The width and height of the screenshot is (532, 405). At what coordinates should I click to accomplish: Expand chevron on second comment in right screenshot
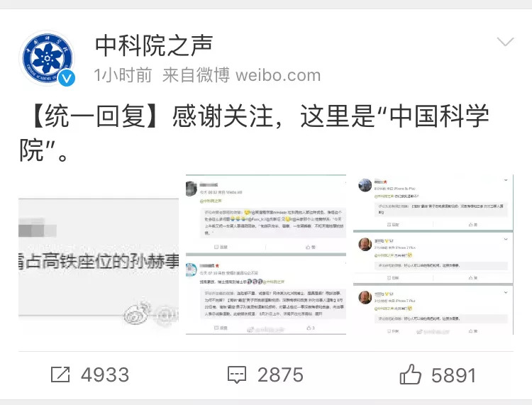[506, 239]
